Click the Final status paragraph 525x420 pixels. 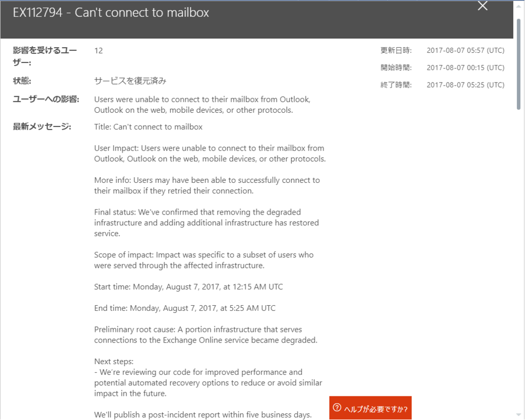(x=206, y=223)
